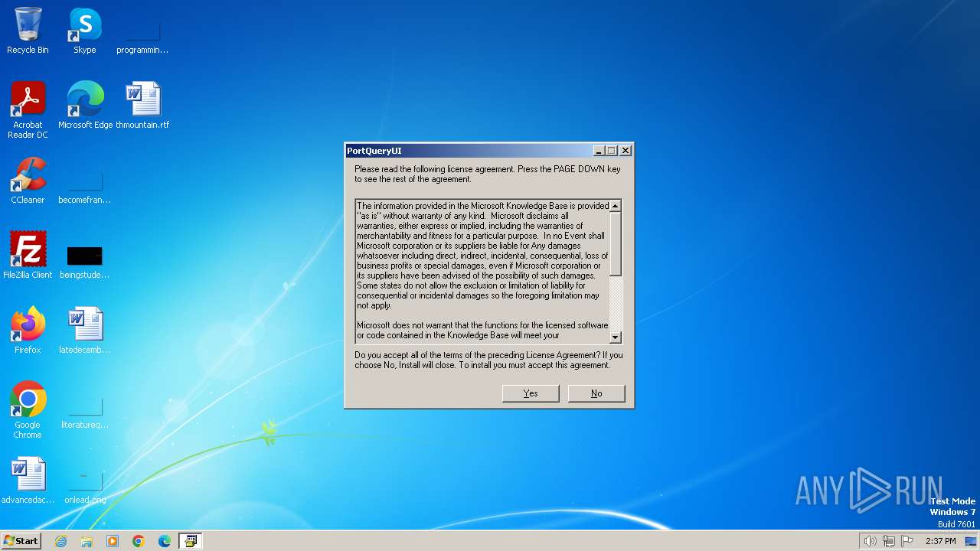Close the PortQueryUI dialog

(625, 151)
